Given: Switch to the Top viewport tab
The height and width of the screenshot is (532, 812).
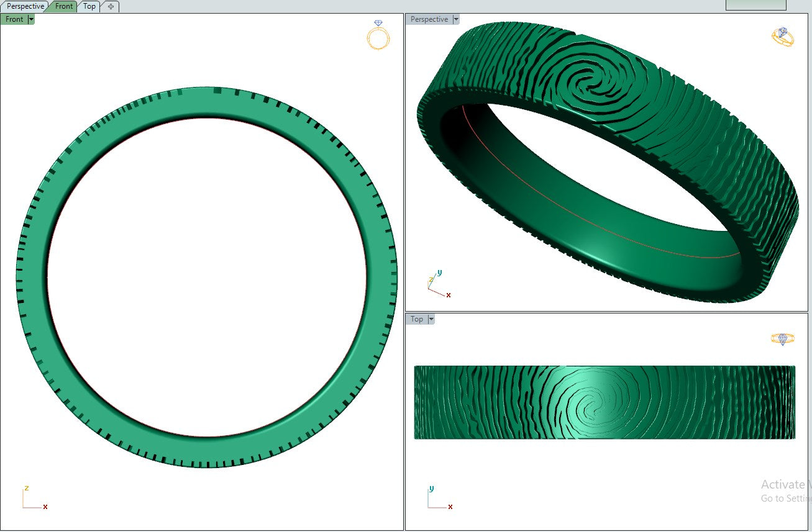Looking at the screenshot, I should click(89, 6).
